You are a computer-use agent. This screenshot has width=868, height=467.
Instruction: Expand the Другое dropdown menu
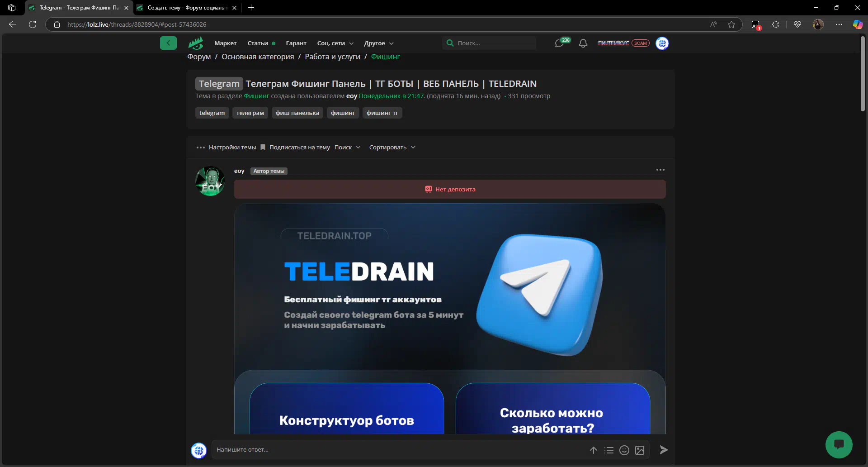[x=379, y=43]
